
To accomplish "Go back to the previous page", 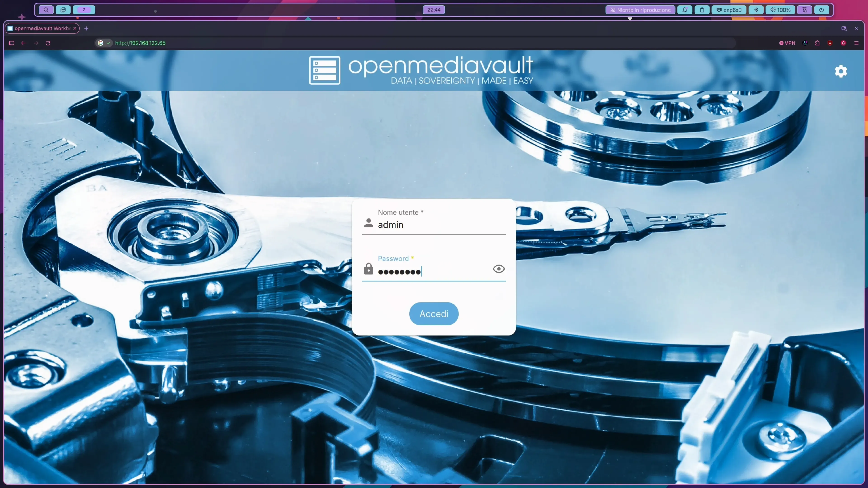I will 24,43.
